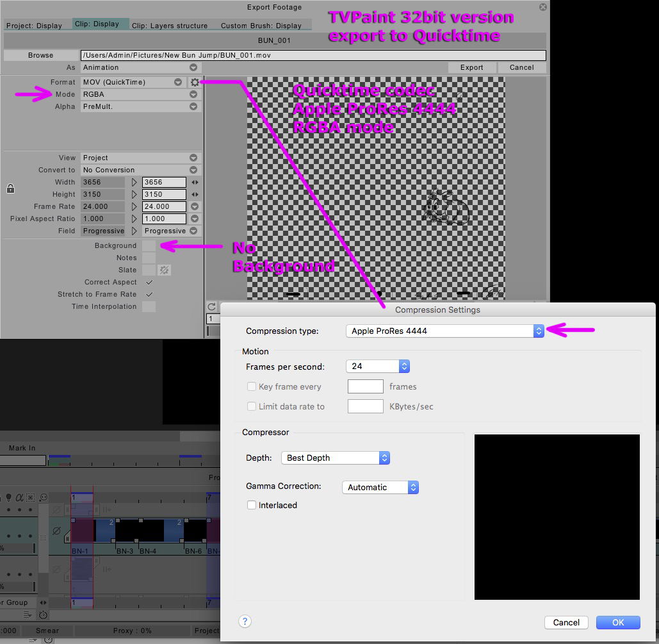Click the Height mini-slider arrows icon
The width and height of the screenshot is (659, 644).
coord(195,194)
